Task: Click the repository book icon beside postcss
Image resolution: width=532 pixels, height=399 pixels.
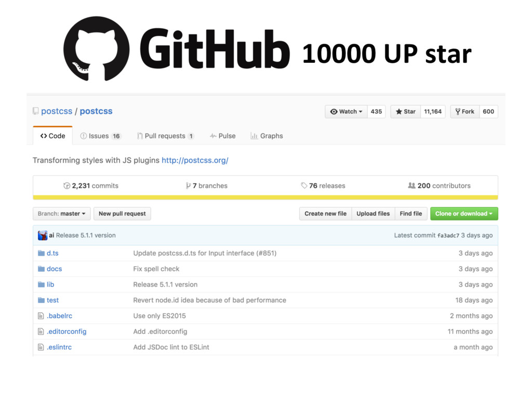Action: point(36,111)
